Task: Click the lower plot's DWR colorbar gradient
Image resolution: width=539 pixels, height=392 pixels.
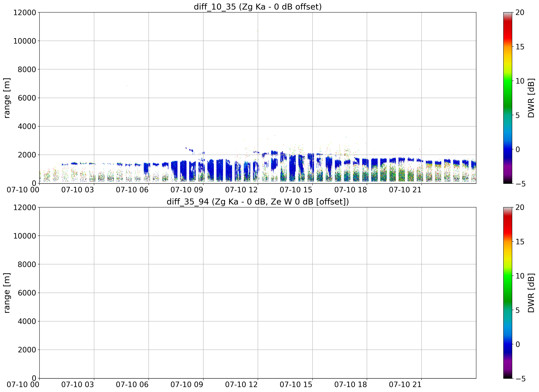Action: click(x=508, y=293)
